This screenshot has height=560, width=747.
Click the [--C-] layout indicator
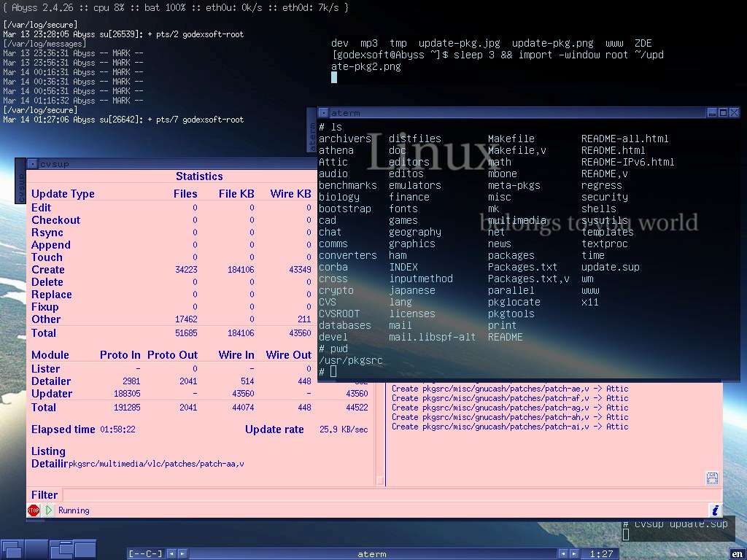pos(146,554)
